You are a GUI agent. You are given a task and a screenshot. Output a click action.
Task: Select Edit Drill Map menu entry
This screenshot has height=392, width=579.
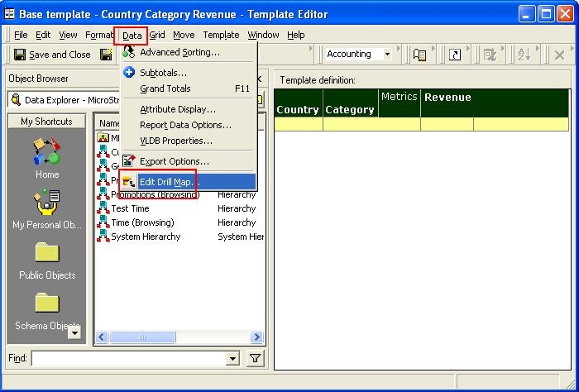coord(169,181)
